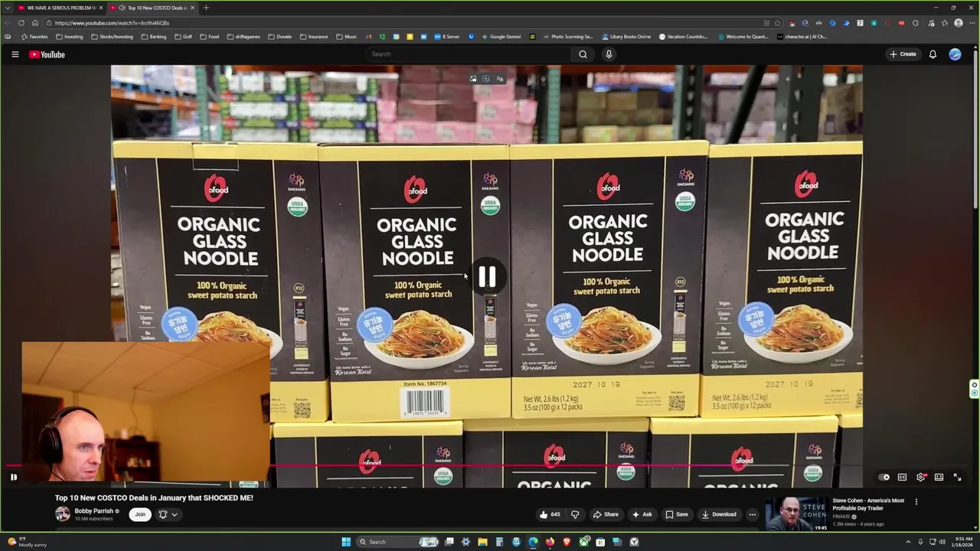Open the Bobby Parrish channel name link
This screenshot has width=980, height=551.
coord(93,511)
